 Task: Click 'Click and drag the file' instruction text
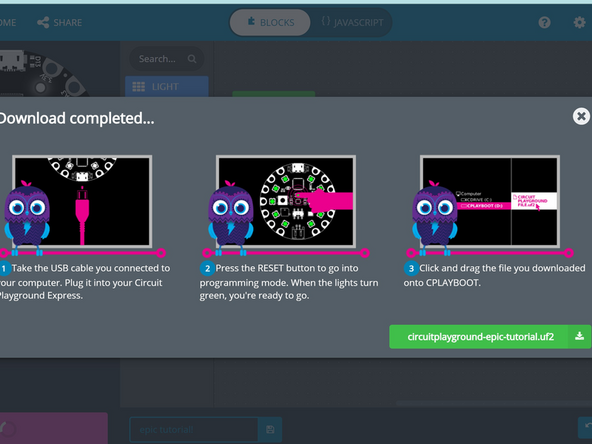pyautogui.click(x=494, y=275)
